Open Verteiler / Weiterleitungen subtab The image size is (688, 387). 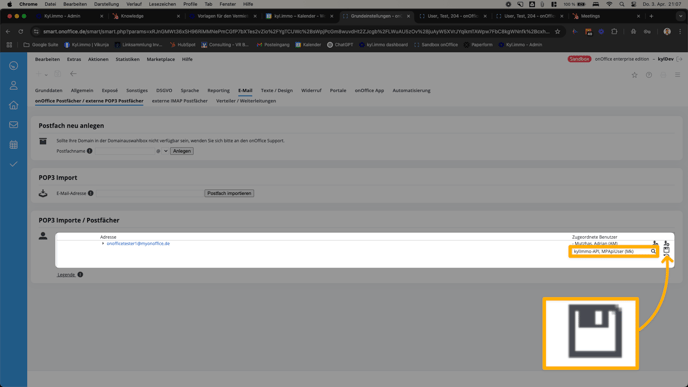click(x=246, y=101)
